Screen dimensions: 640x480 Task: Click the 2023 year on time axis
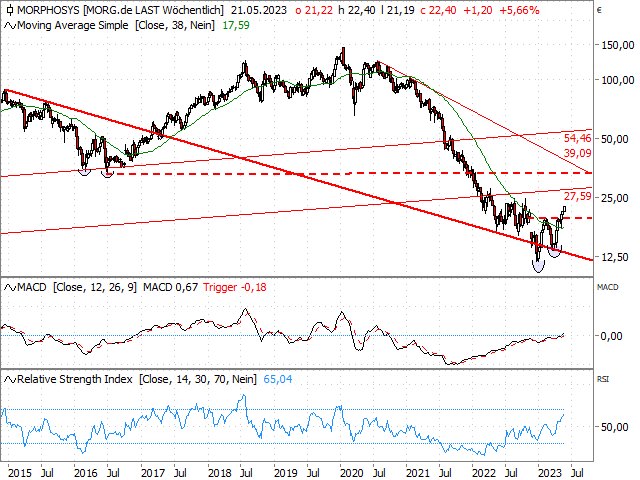[x=550, y=473]
